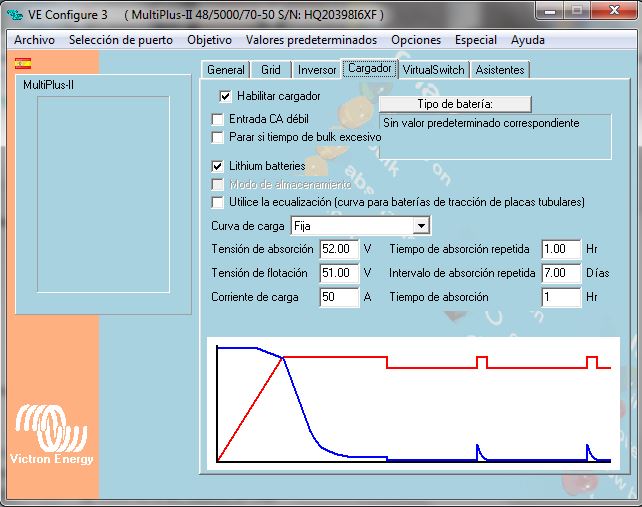
Task: Disable the Habilitar cargador checkbox
Action: (225, 97)
